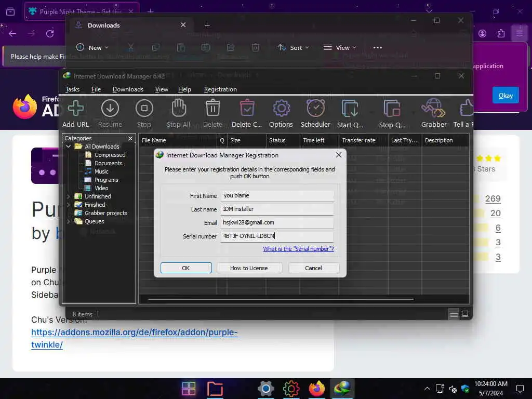The width and height of the screenshot is (532, 399).
Task: Switch Explorer to large thumbnails view icon
Action: click(x=465, y=314)
